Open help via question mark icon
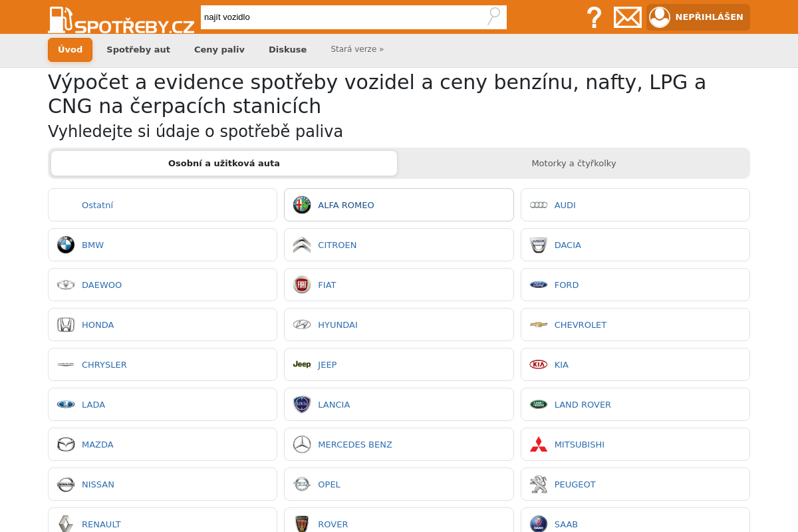This screenshot has height=532, width=798. 594,17
